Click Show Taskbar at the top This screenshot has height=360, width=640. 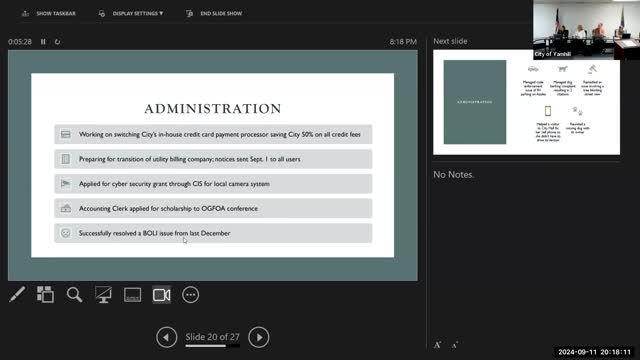(x=49, y=13)
